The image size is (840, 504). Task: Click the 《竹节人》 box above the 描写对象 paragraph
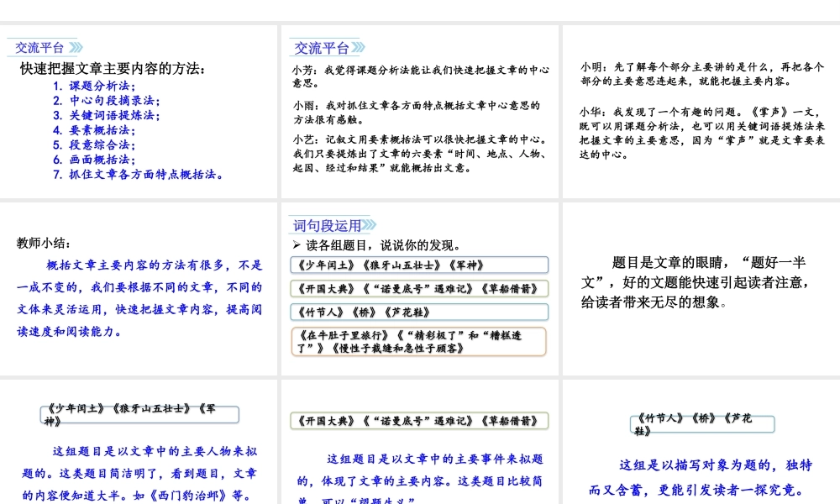(702, 424)
